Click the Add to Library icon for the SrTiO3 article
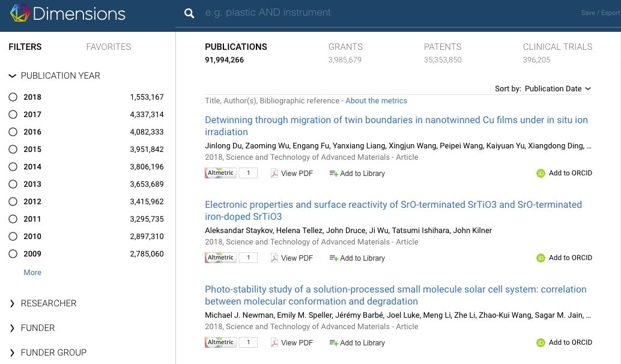 tap(334, 258)
